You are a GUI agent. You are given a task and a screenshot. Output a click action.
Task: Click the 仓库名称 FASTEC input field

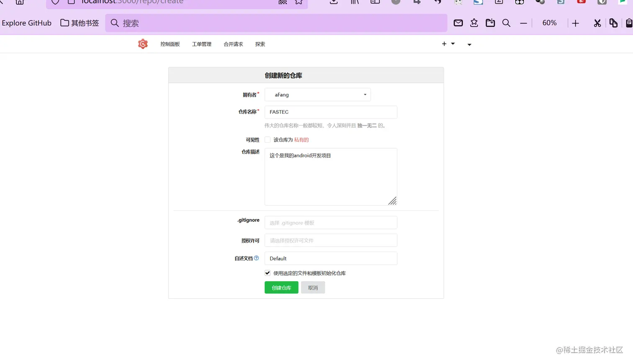click(x=331, y=112)
